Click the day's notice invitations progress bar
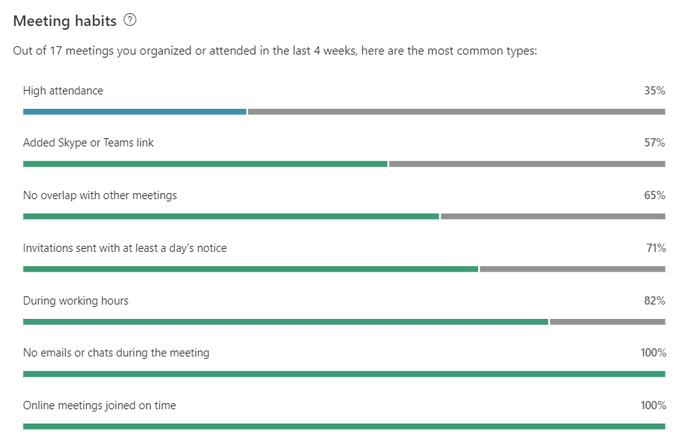The width and height of the screenshot is (680, 445). [250, 268]
